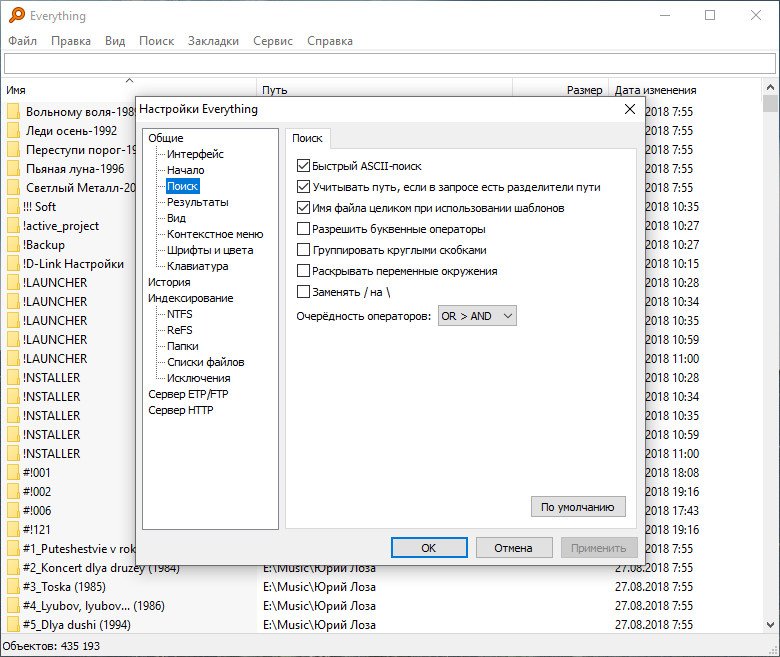Toggle 'Заменять / на \' checkbox
The height and width of the screenshot is (657, 780).
click(x=304, y=292)
